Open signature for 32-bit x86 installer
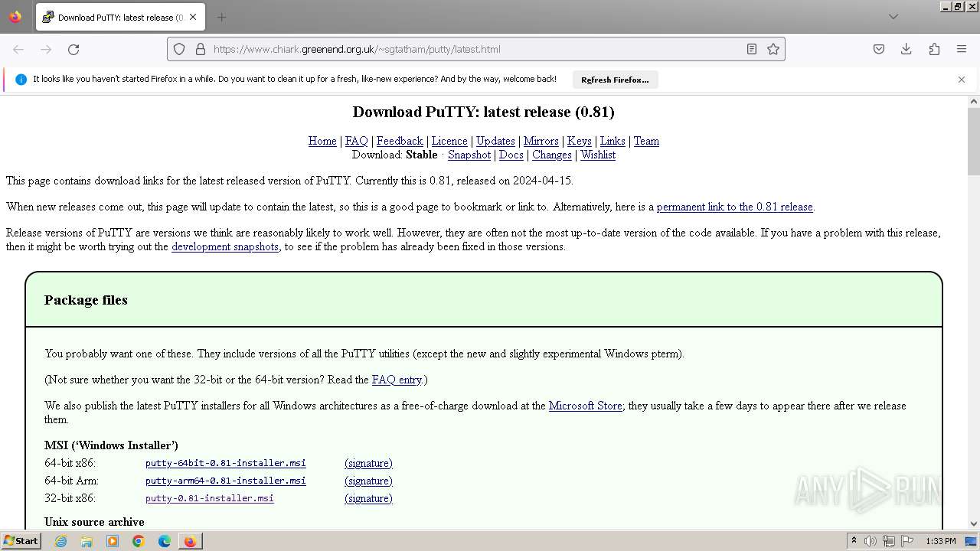980x551 pixels. pyautogui.click(x=368, y=498)
